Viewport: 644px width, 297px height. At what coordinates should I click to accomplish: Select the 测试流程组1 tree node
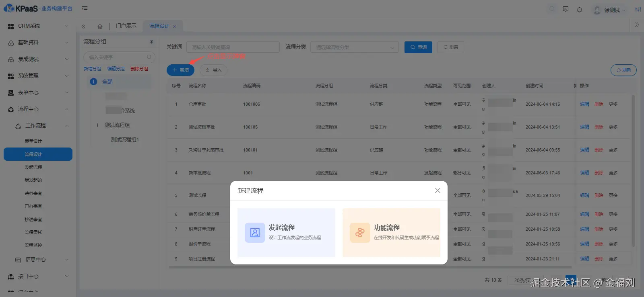(125, 139)
